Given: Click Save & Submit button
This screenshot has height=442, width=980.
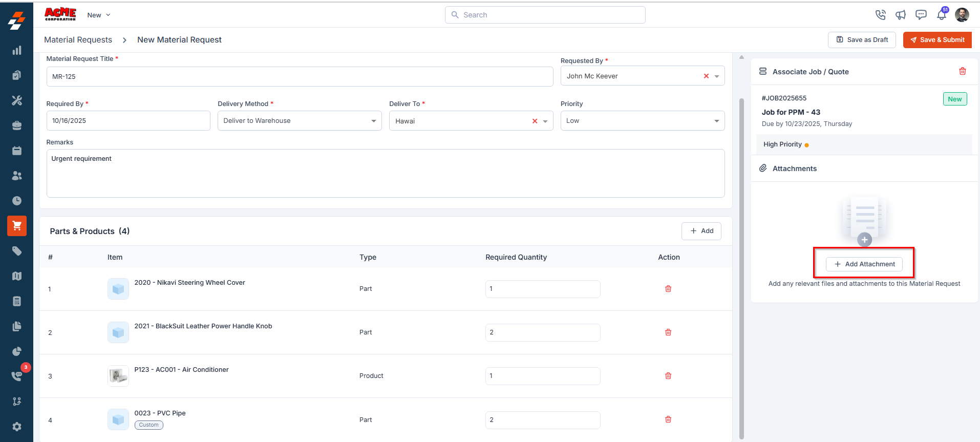Looking at the screenshot, I should click(937, 39).
